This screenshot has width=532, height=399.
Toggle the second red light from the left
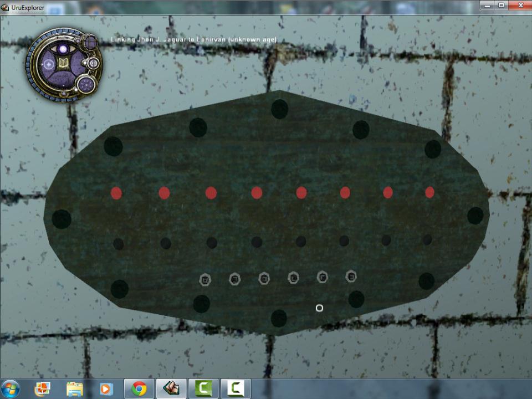pyautogui.click(x=164, y=193)
